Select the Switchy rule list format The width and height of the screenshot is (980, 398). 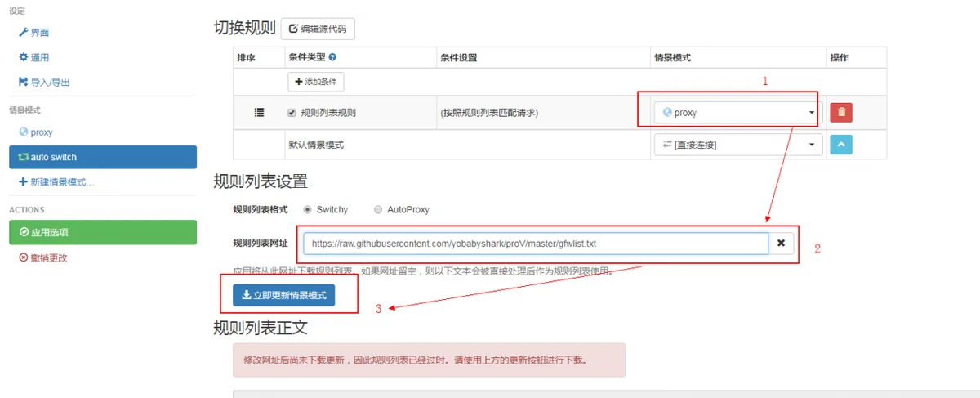pos(308,210)
